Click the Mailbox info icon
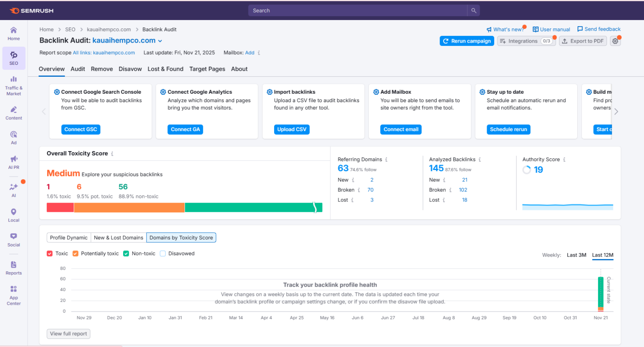 tap(259, 53)
